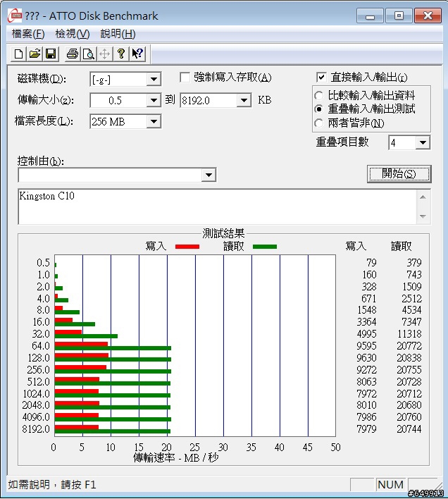Enable the 強制寫入存取 checkbox
Screen dimensions: 448x499
coord(185,78)
